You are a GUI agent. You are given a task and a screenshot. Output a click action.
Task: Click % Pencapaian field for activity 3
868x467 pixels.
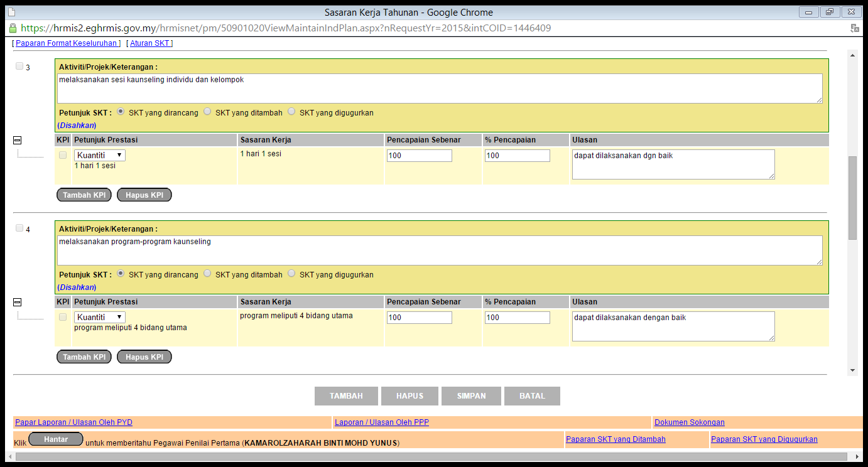coord(518,156)
